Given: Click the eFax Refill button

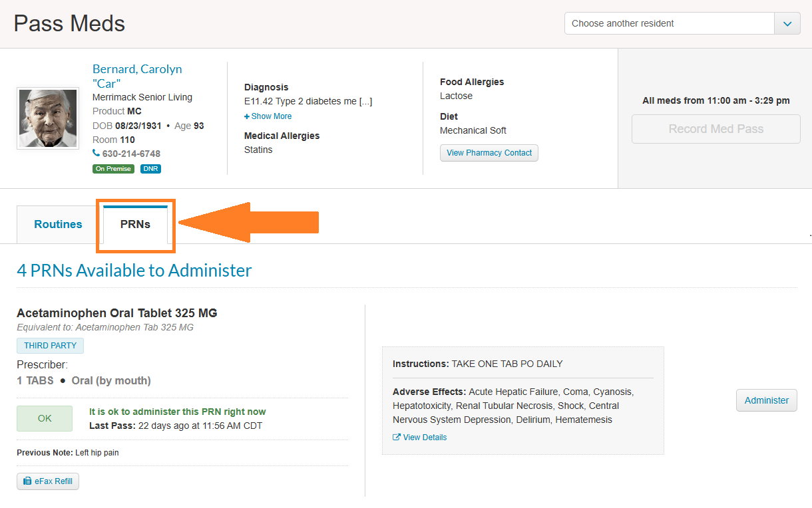Looking at the screenshot, I should [48, 481].
